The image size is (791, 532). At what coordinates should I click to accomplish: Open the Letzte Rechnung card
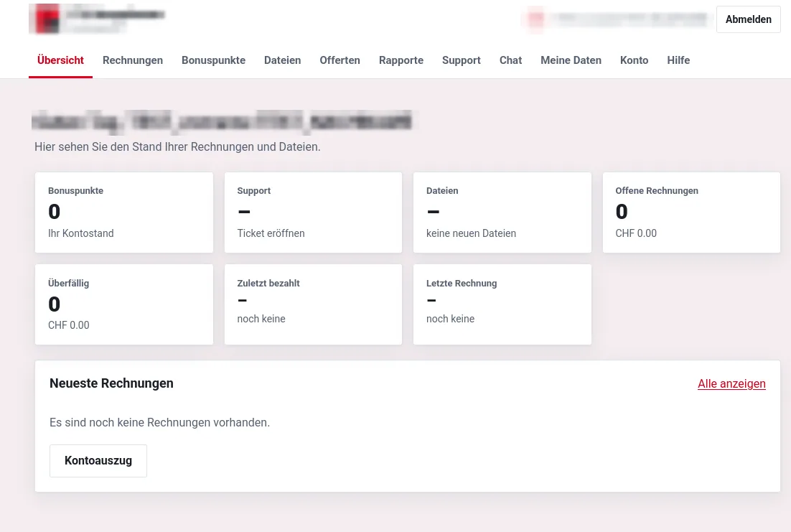coord(502,304)
